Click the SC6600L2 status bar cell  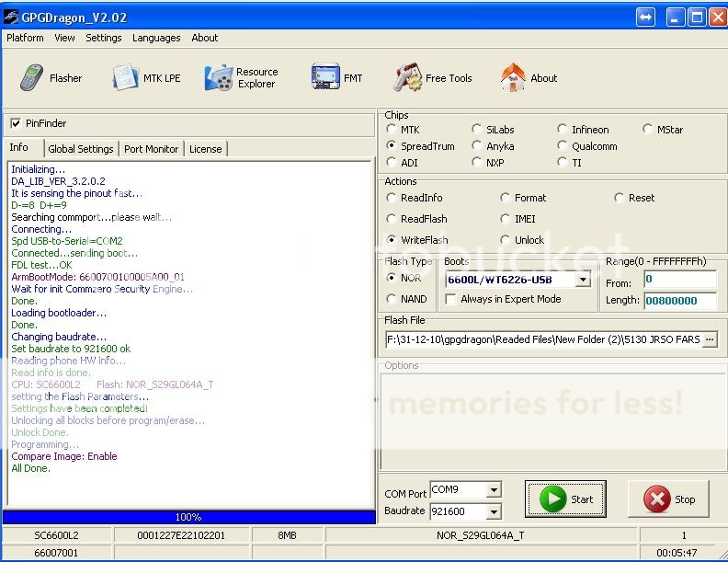57,535
